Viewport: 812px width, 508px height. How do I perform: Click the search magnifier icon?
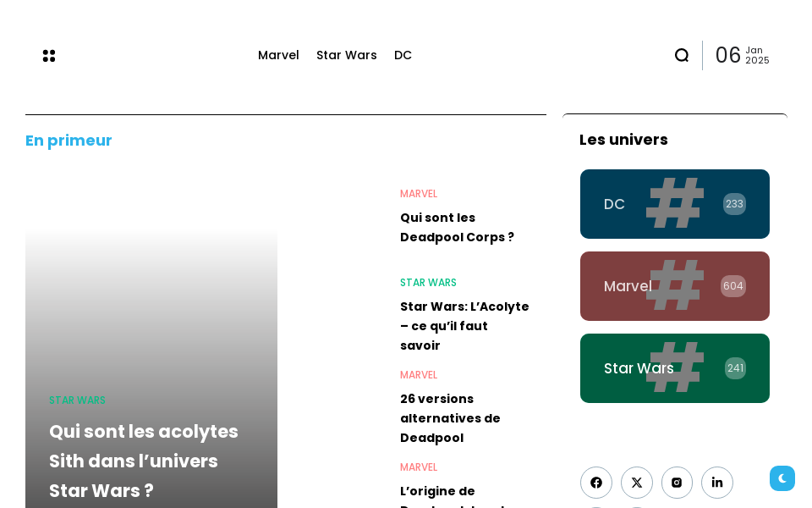click(682, 56)
